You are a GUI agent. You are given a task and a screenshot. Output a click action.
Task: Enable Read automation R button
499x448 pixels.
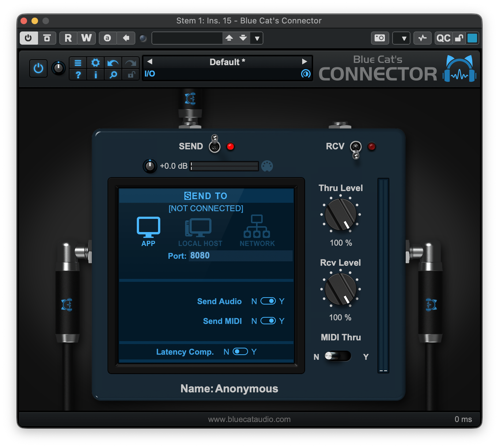[x=68, y=38]
